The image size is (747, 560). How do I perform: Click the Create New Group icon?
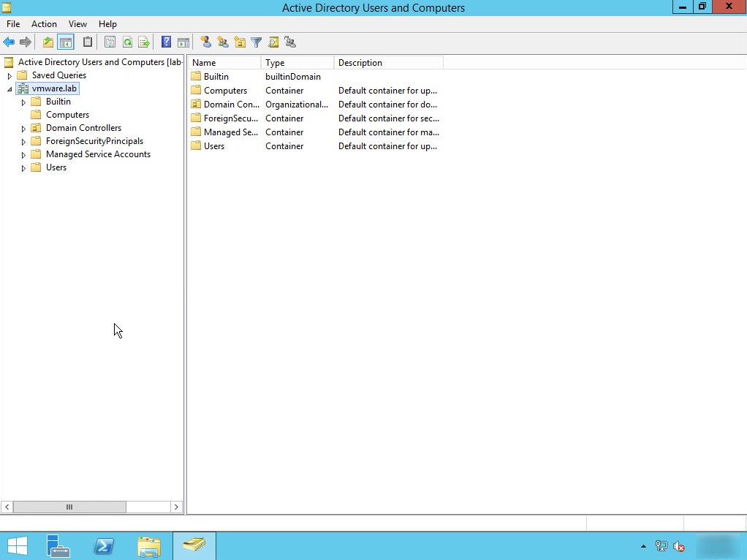223,42
